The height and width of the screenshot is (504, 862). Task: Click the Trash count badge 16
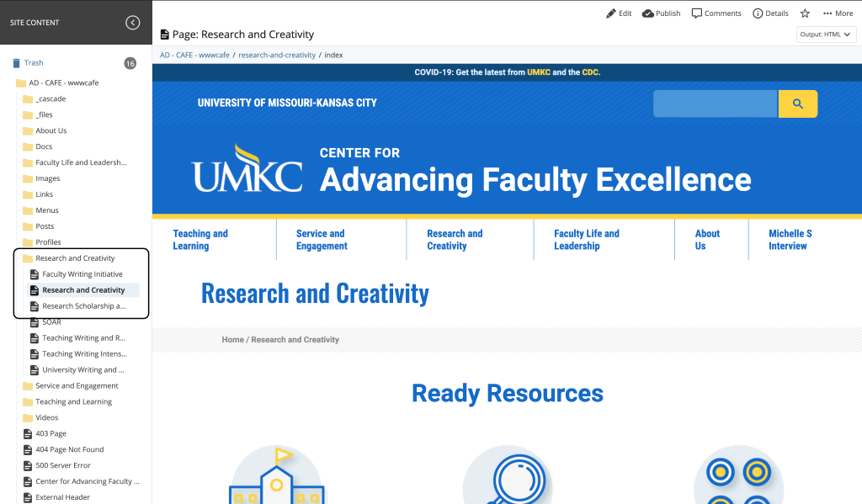pos(130,63)
